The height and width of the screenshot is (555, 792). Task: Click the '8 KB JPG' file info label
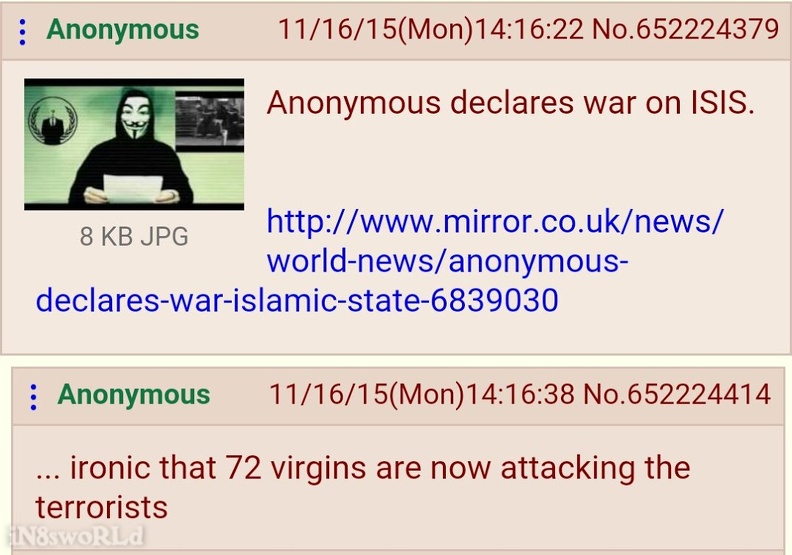(134, 236)
